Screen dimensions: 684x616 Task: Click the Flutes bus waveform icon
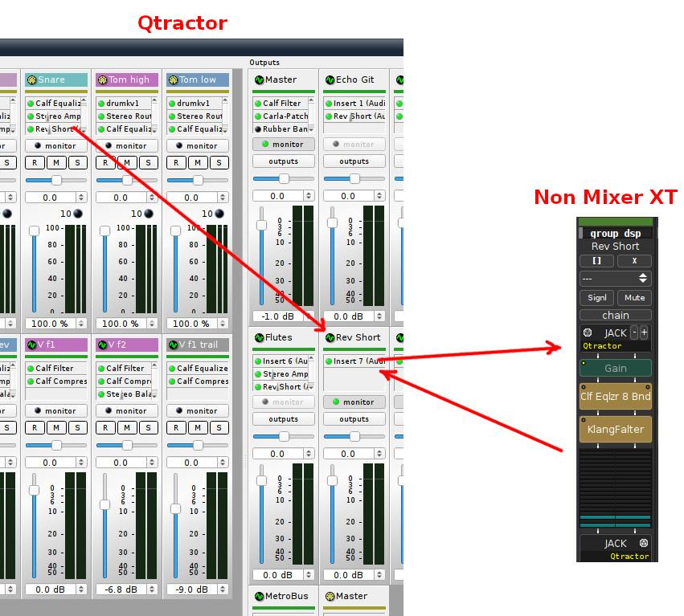click(x=259, y=338)
